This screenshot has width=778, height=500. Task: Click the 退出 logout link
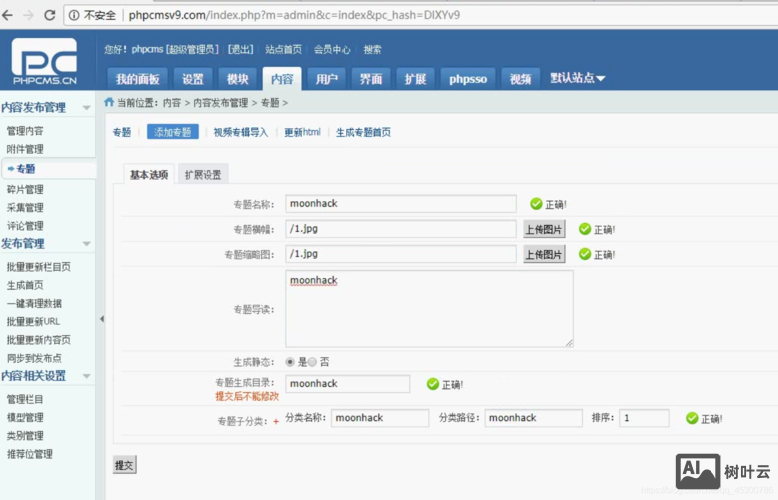coord(241,49)
